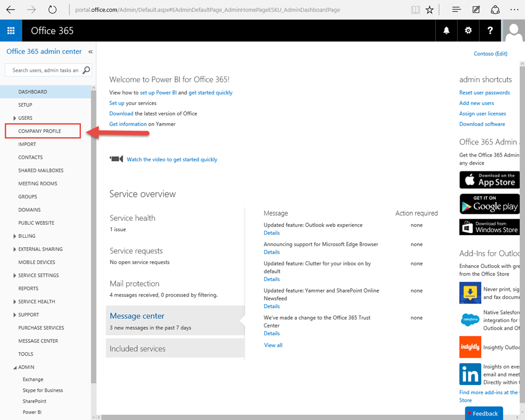Select the Included services tile
The height and width of the screenshot is (420, 525).
click(x=175, y=348)
